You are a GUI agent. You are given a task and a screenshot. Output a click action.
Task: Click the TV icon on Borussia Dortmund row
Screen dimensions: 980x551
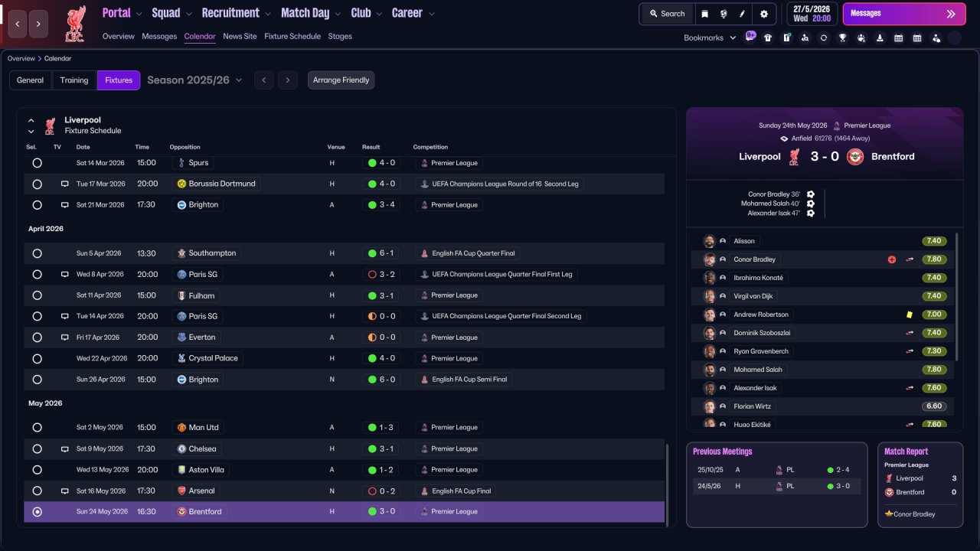65,184
